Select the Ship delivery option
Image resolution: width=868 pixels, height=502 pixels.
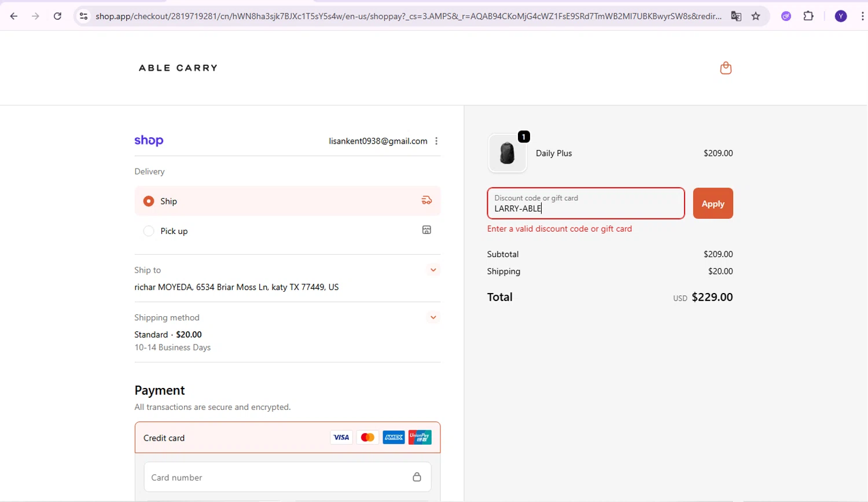[288, 201]
